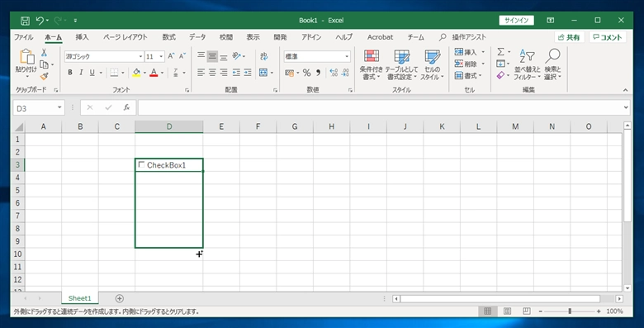Viewport: 644px width, 328px height.
Task: Open the Name Box dropdown showing D3
Action: (x=59, y=107)
